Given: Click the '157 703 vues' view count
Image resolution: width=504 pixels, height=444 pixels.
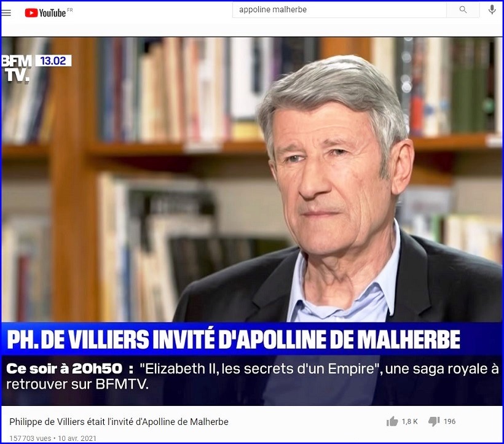Looking at the screenshot, I should coord(30,438).
